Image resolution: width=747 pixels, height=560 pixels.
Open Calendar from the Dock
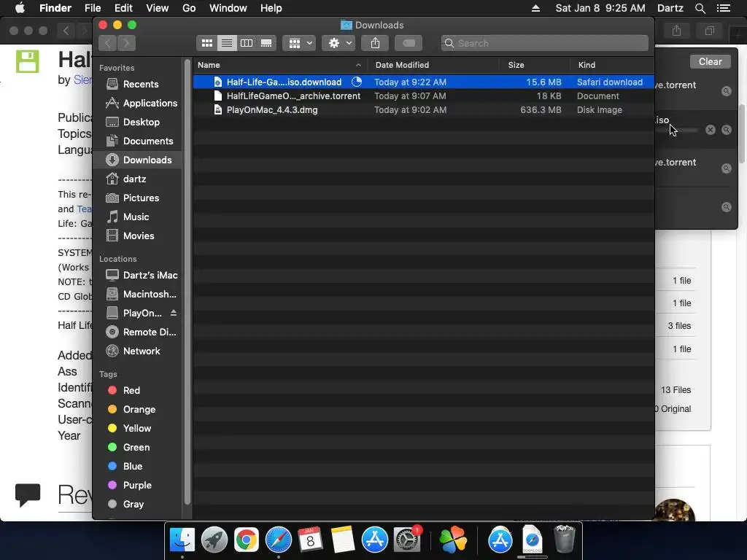tap(310, 540)
